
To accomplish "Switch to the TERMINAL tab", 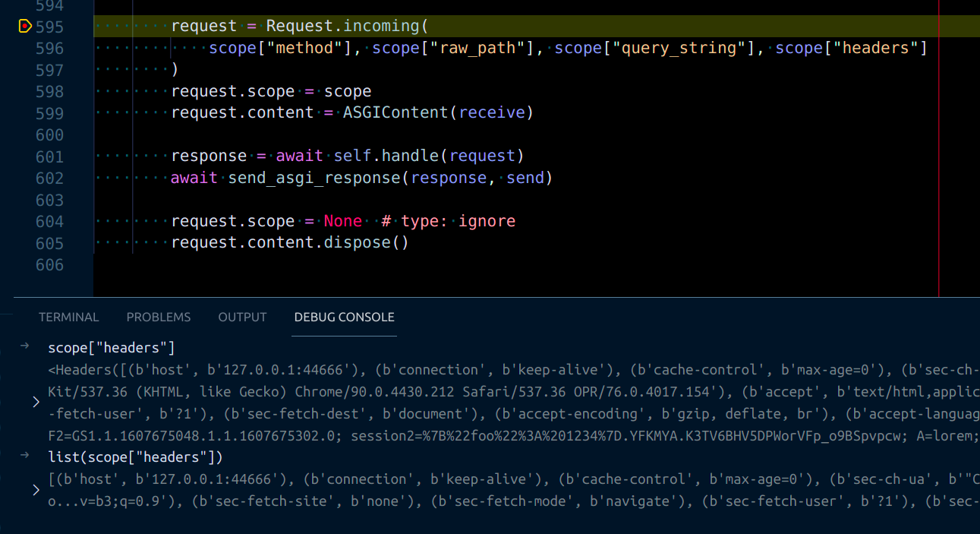I will coord(68,318).
